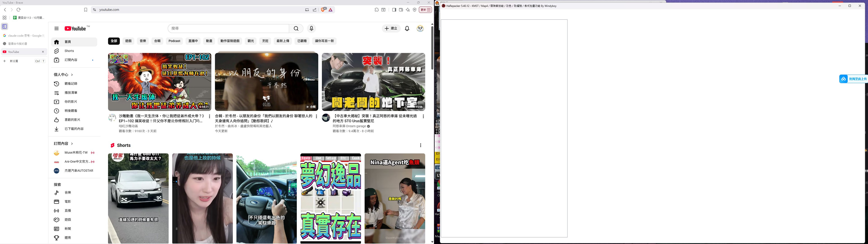This screenshot has width=868, height=244.
Task: Click the YouTube page vertical scrollbar
Action: click(x=432, y=47)
